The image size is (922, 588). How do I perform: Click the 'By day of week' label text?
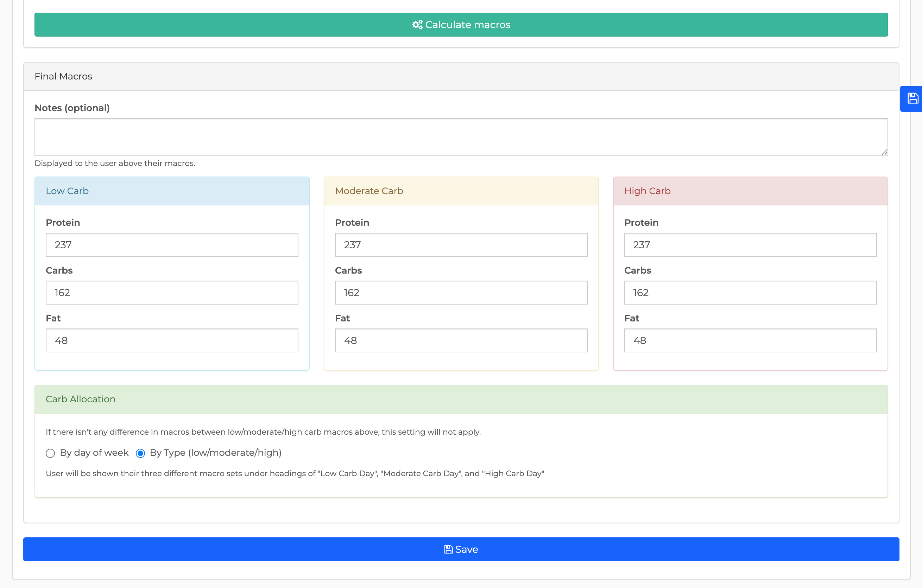coord(94,453)
